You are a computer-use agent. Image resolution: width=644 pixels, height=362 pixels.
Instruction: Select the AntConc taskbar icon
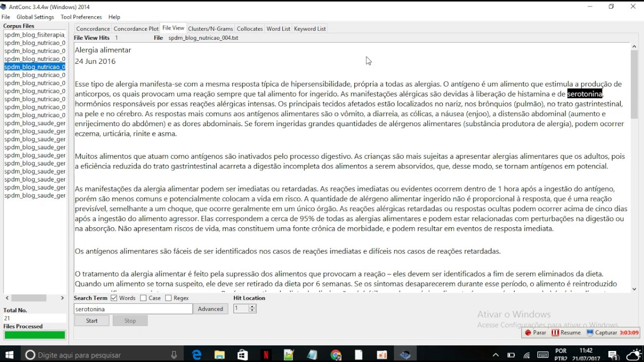[x=405, y=355]
